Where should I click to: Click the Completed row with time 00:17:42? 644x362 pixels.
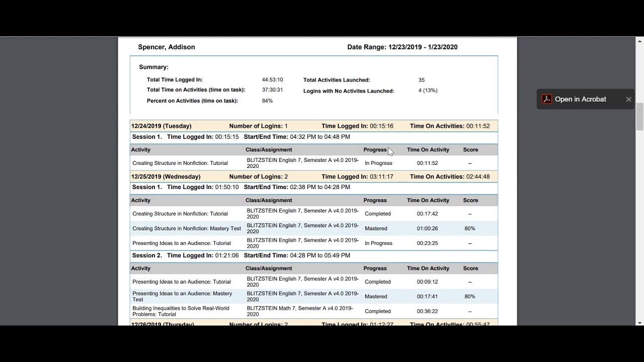[x=313, y=214]
